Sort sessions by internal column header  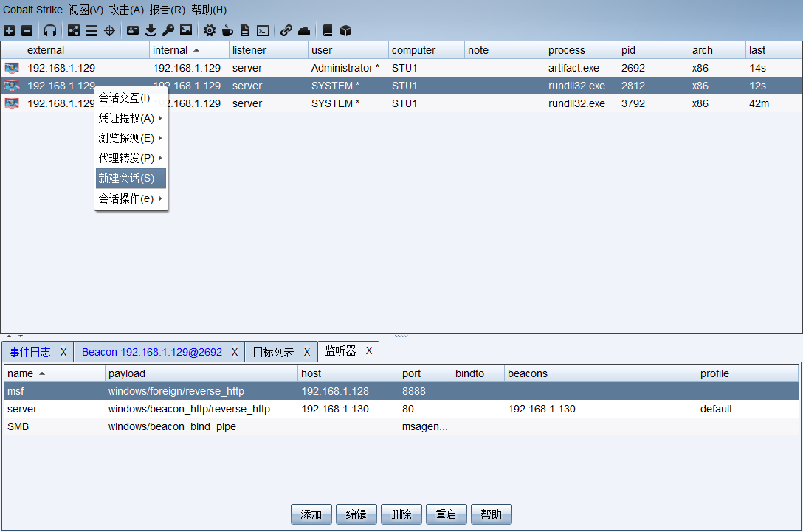(189, 50)
